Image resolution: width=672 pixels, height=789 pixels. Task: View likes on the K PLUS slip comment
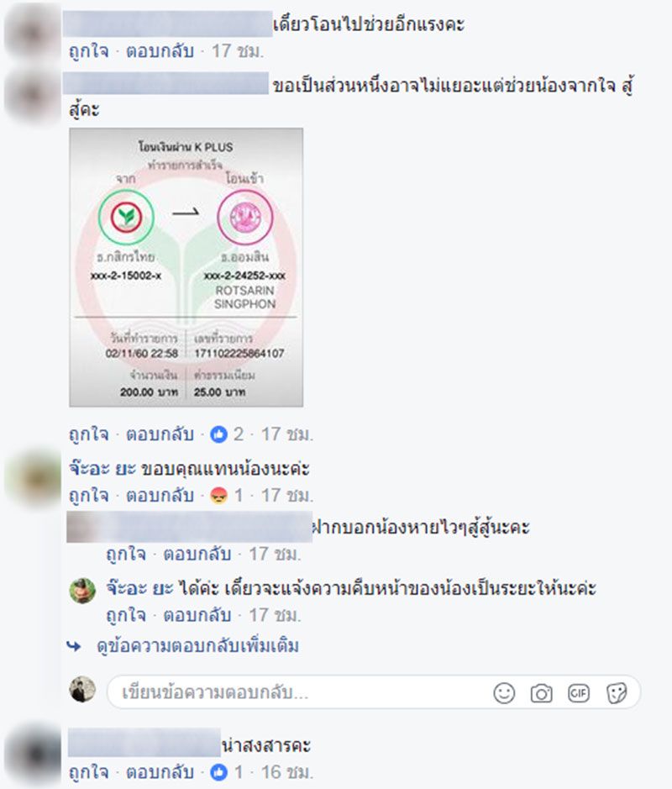click(x=226, y=434)
